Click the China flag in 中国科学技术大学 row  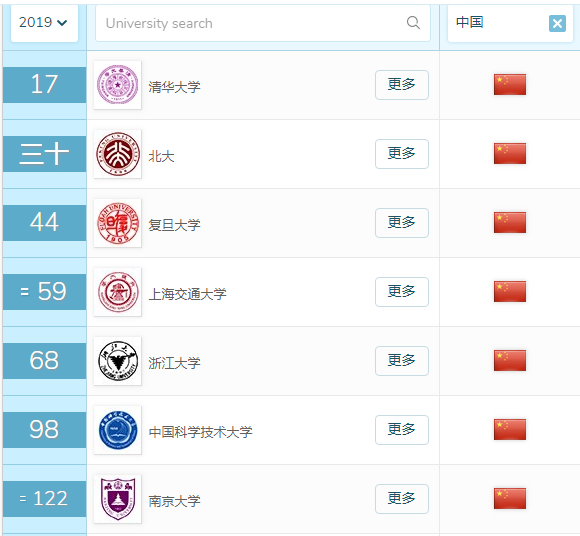tap(510, 429)
